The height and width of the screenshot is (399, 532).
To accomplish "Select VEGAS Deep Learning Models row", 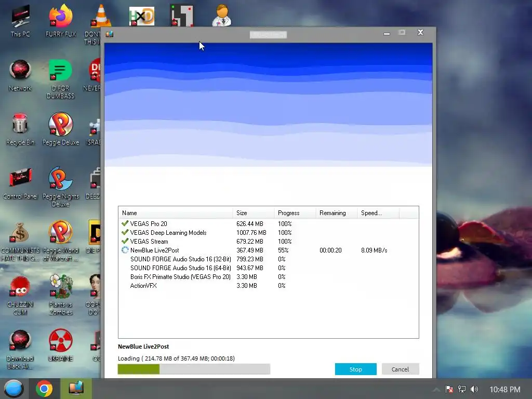I will (x=269, y=232).
